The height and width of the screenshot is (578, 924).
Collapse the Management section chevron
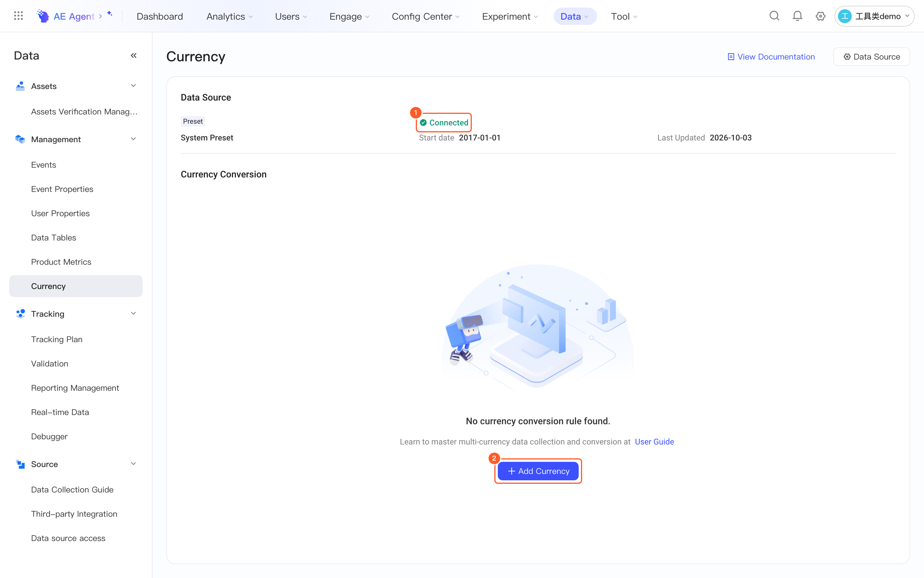point(133,139)
